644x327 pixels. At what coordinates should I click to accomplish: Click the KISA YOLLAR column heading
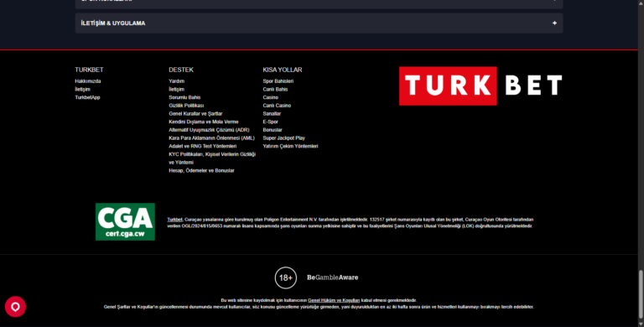point(283,70)
